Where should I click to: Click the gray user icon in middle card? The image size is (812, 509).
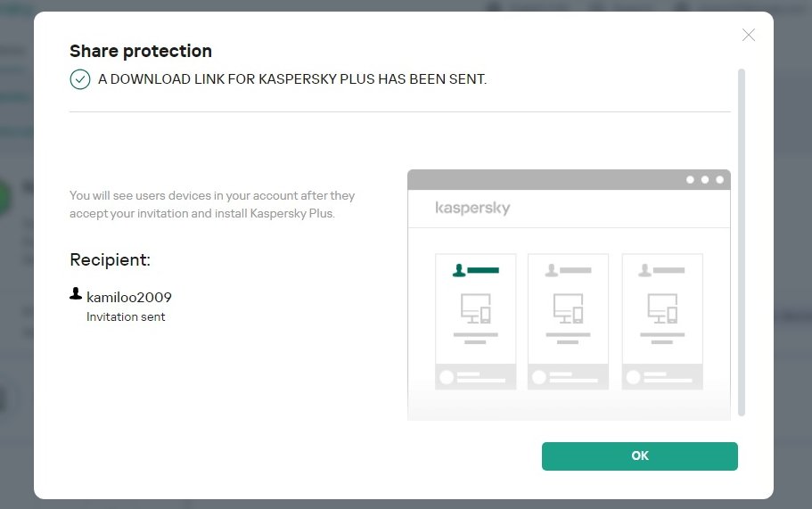(553, 269)
